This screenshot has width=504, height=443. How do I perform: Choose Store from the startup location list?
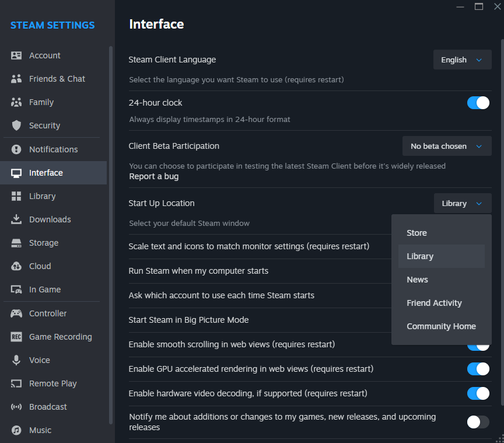tap(416, 233)
